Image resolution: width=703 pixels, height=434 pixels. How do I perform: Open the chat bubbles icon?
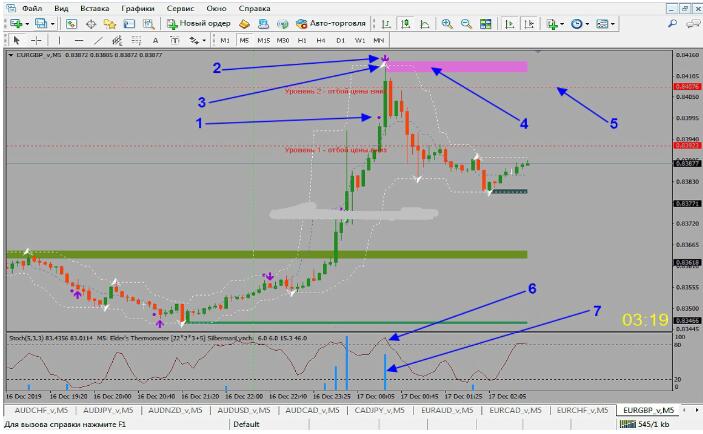(694, 24)
